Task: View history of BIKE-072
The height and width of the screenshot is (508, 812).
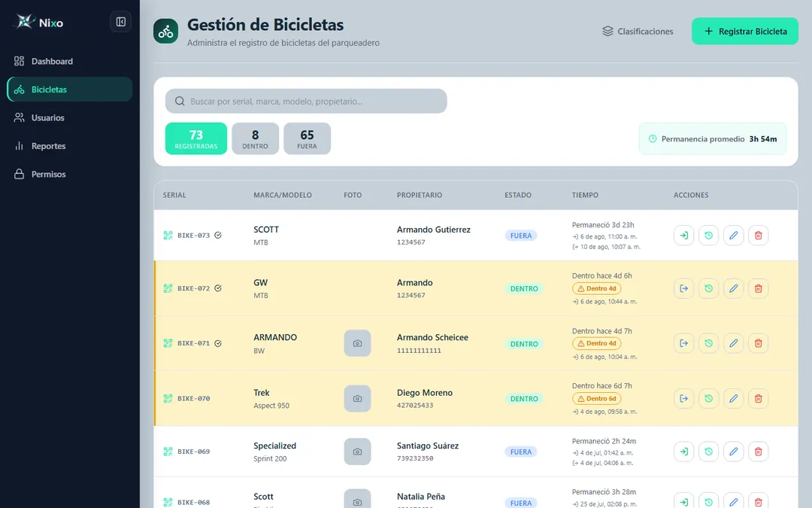Action: click(708, 288)
